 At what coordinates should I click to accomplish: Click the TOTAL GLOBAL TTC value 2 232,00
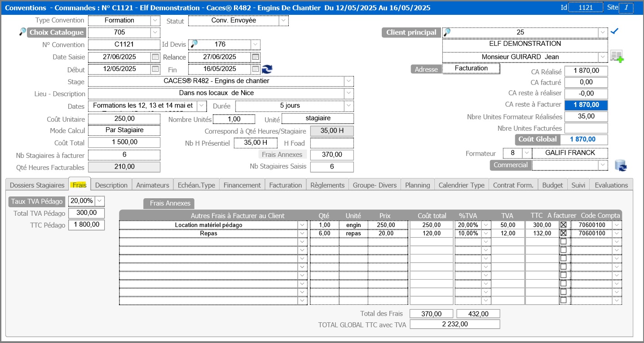454,324
